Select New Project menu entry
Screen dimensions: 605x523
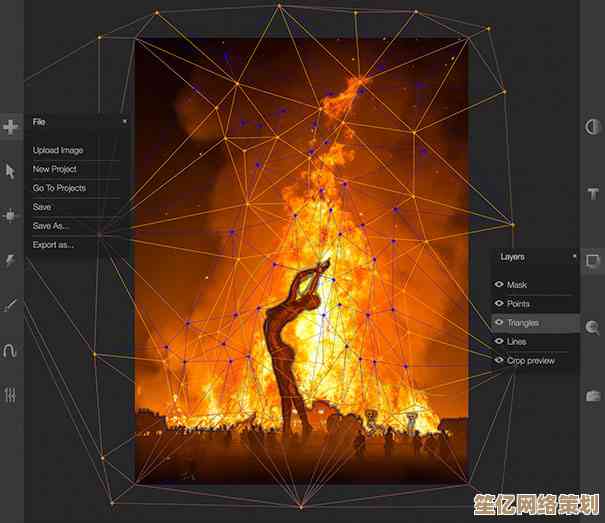coord(55,169)
